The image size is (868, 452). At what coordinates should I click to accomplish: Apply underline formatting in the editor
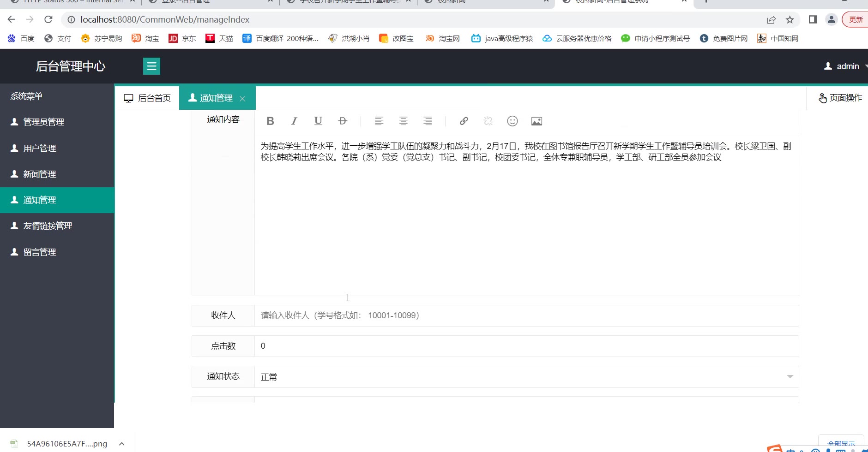coord(318,121)
